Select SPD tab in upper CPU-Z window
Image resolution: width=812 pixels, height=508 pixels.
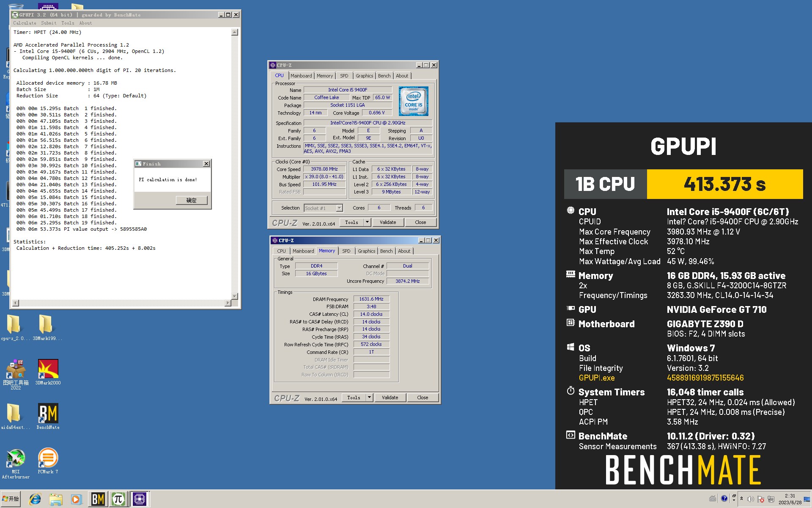344,76
